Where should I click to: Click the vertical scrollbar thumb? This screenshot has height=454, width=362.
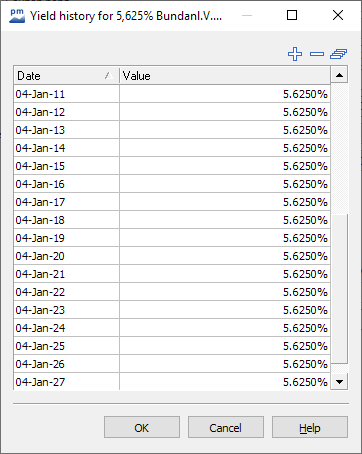339,289
